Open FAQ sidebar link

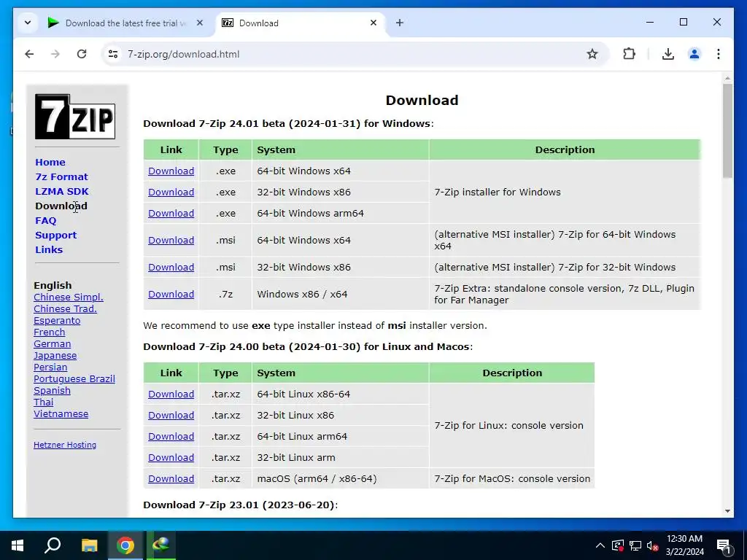pyautogui.click(x=46, y=220)
